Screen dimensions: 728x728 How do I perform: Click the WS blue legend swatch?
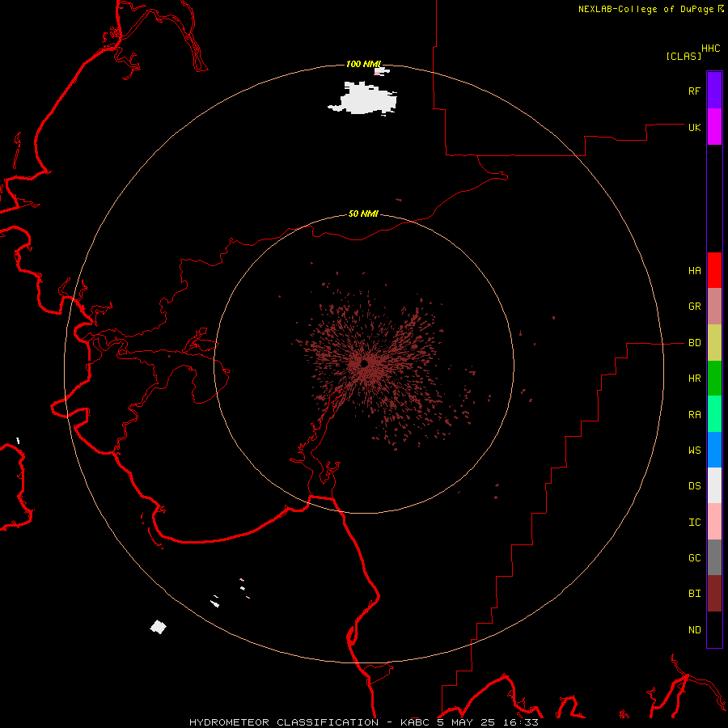point(714,450)
